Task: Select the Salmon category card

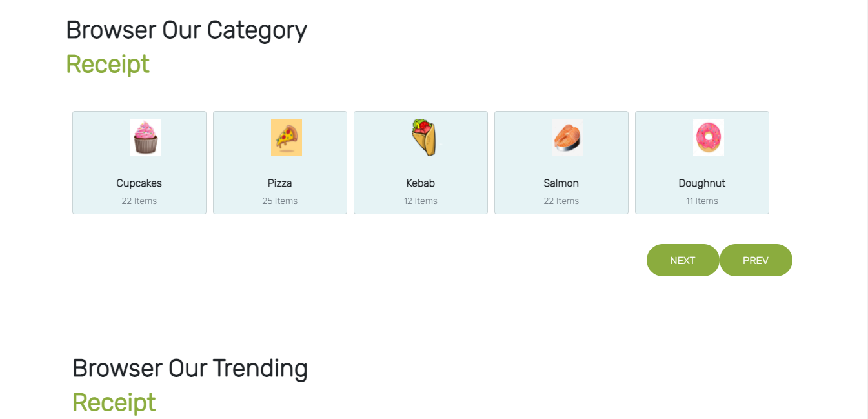Action: [x=561, y=161]
